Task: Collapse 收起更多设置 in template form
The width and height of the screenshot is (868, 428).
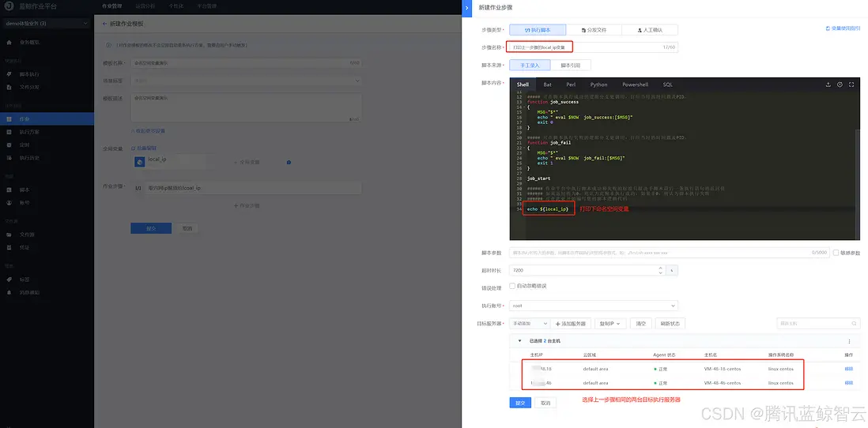Action: pos(148,131)
